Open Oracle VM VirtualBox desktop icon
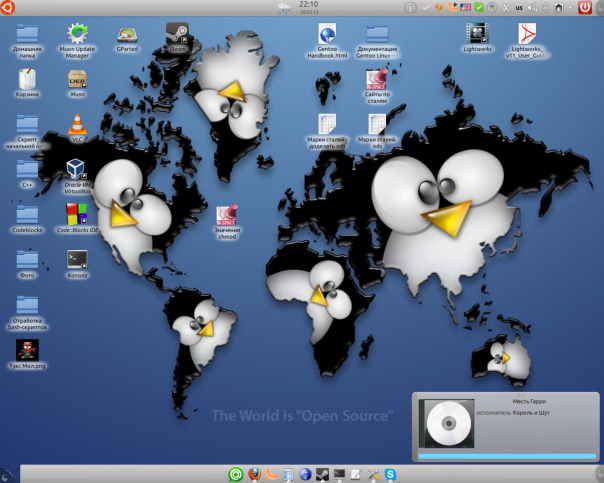Screen dimensions: 604x483 77,169
